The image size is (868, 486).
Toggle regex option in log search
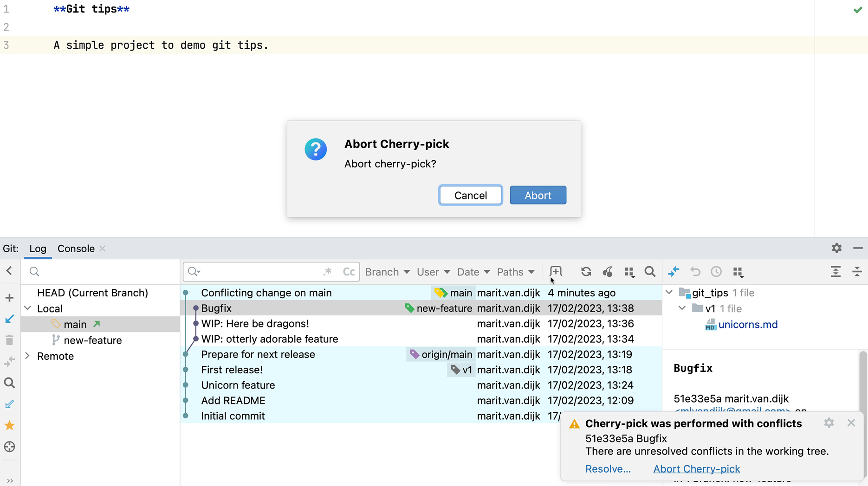click(328, 272)
